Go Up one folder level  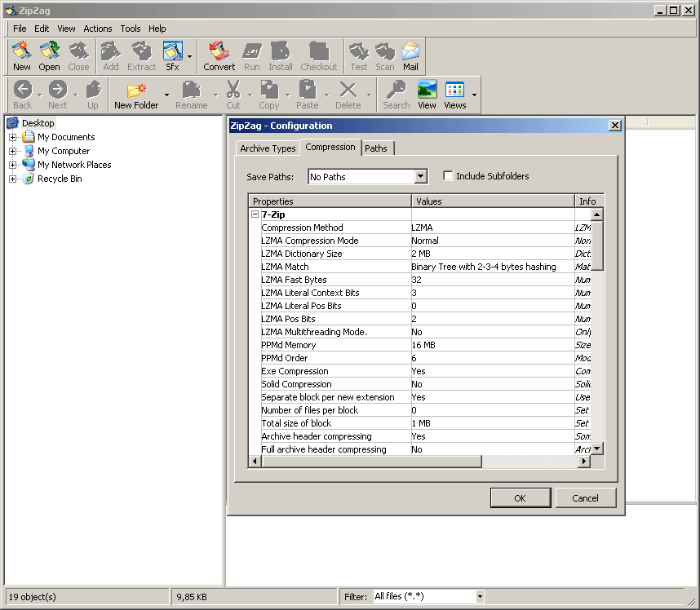(x=93, y=95)
